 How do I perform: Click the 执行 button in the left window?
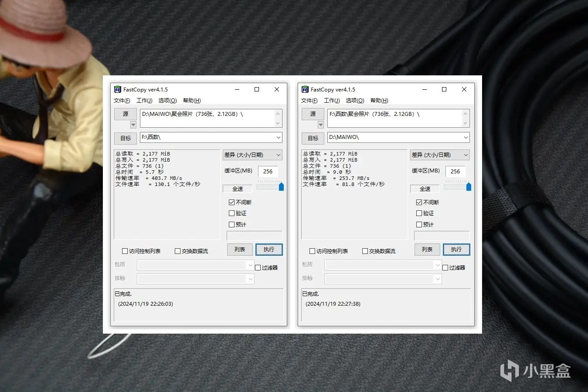[x=269, y=250]
